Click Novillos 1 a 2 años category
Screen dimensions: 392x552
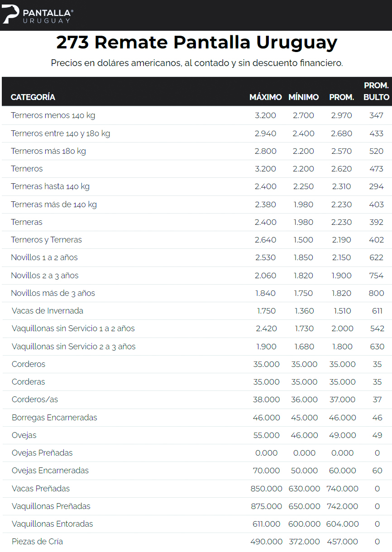coord(44,257)
